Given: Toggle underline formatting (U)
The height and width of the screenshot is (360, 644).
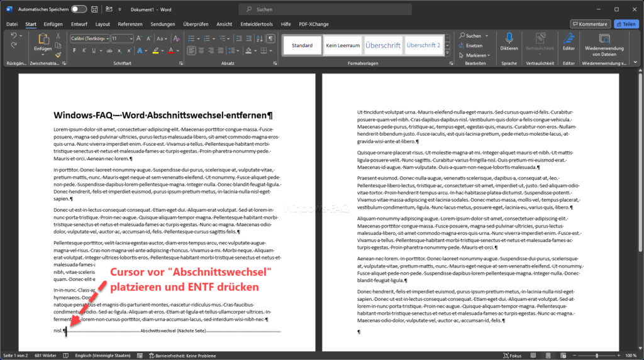Looking at the screenshot, I should (94, 51).
